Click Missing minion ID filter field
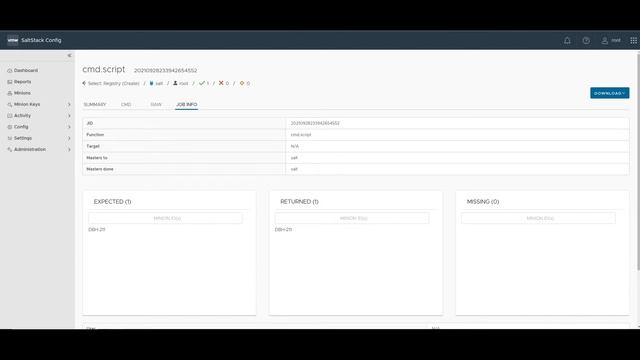The width and height of the screenshot is (640, 360). point(538,218)
